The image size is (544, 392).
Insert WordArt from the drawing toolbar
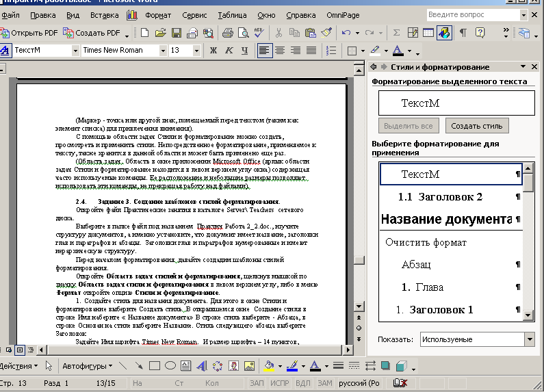click(202, 365)
